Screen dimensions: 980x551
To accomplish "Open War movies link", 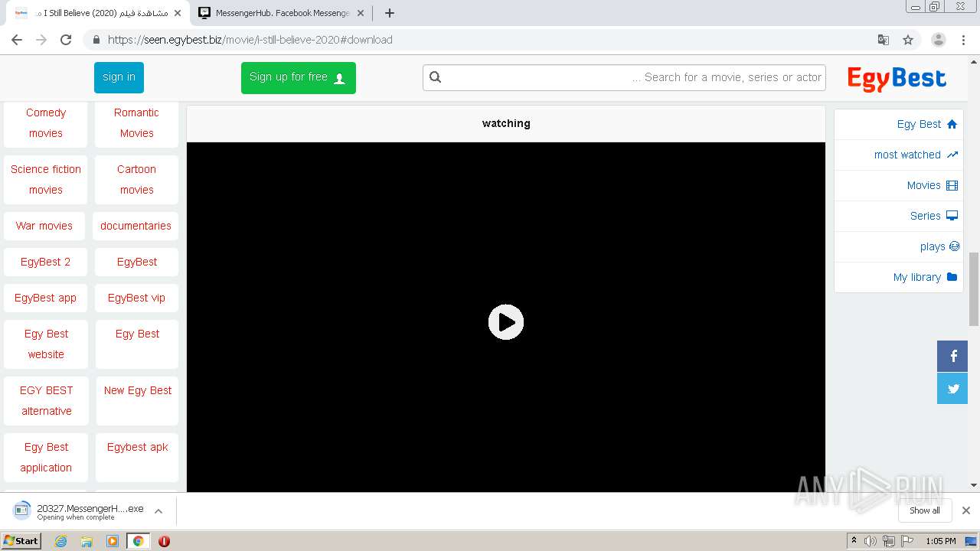I will pyautogui.click(x=44, y=226).
